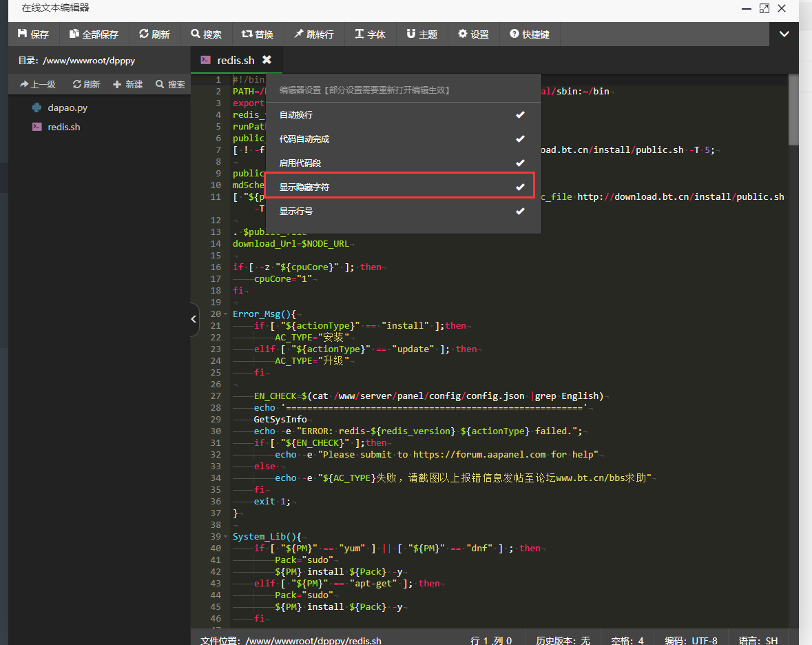
Task: Open redis.sh in the file tree
Action: pos(63,127)
